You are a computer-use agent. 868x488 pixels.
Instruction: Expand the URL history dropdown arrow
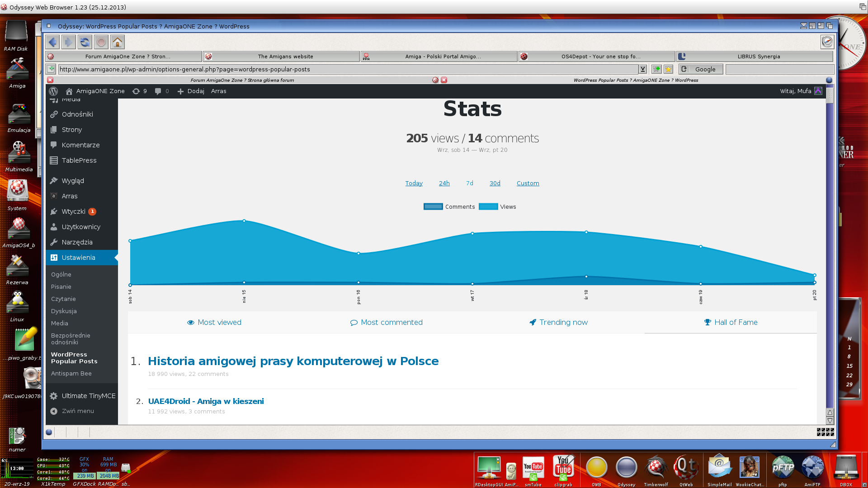[642, 69]
